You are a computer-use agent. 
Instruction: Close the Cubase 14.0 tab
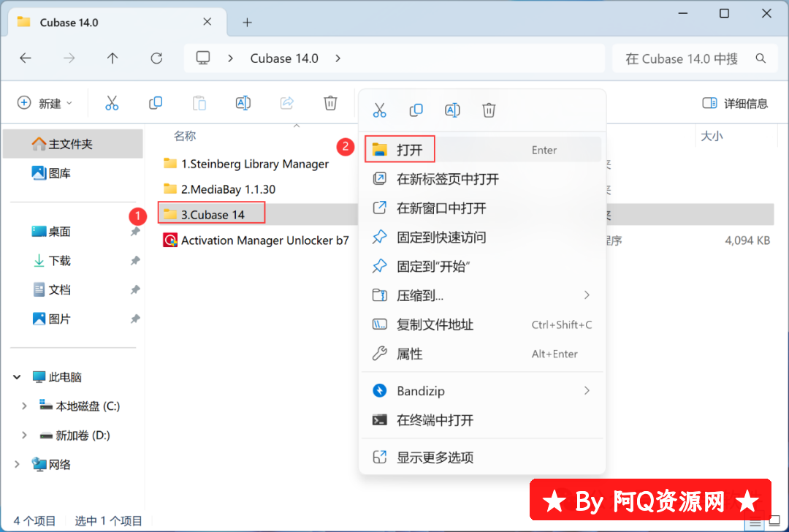click(207, 22)
